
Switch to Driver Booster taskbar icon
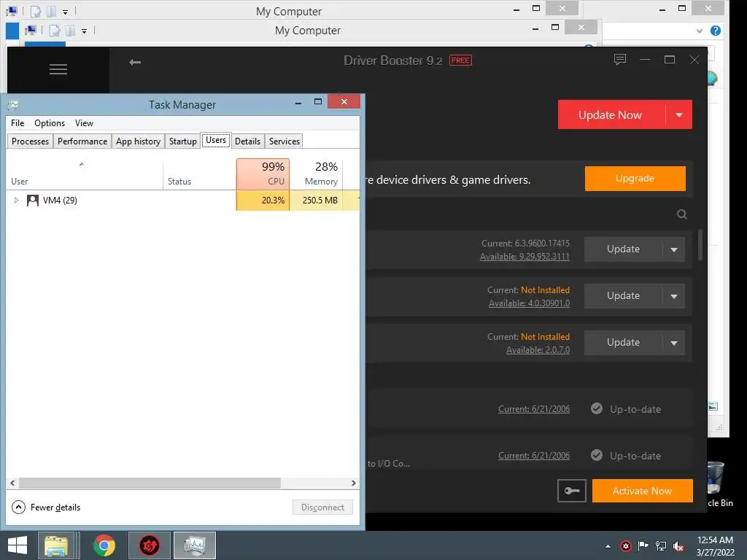(x=149, y=545)
